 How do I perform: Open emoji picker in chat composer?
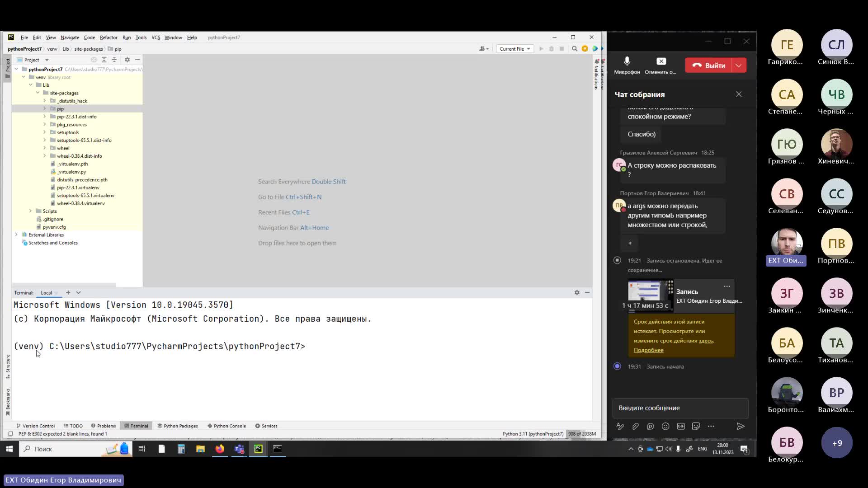coord(665,426)
